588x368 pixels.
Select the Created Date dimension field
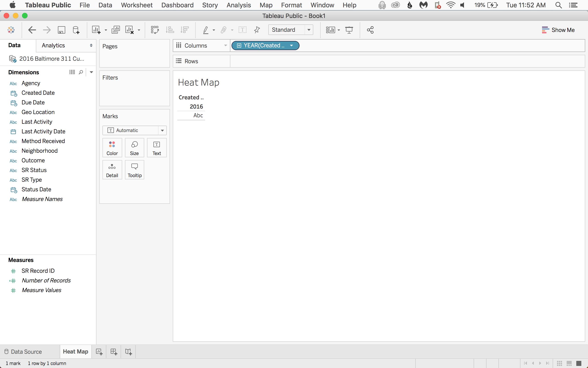pyautogui.click(x=38, y=93)
